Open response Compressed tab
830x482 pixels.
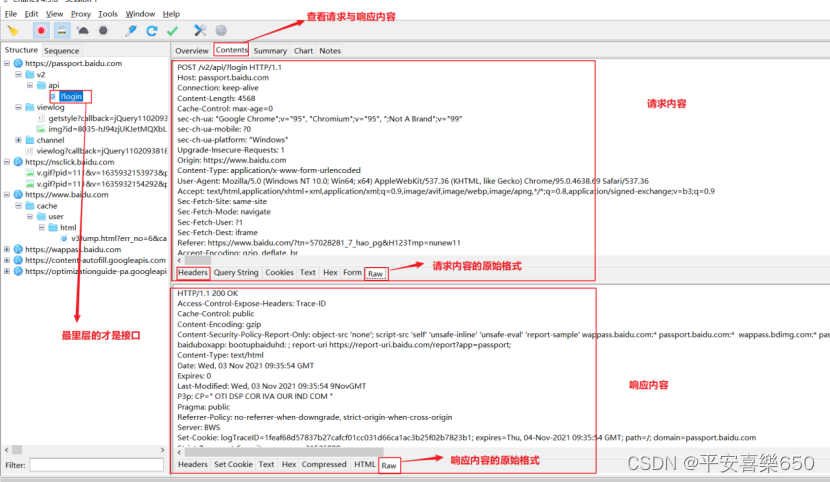point(323,464)
